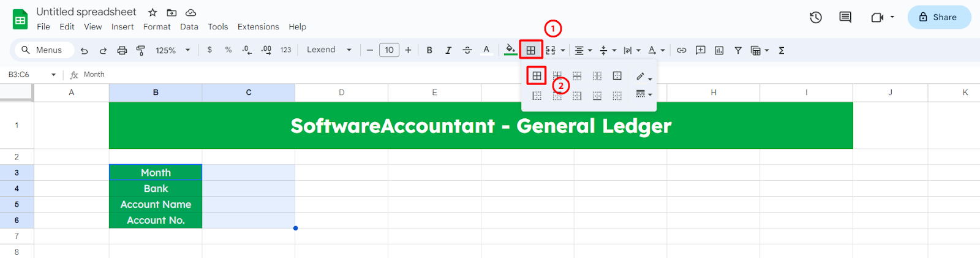Apply bottom border option
Screen dimensions: 980x258
tap(597, 96)
